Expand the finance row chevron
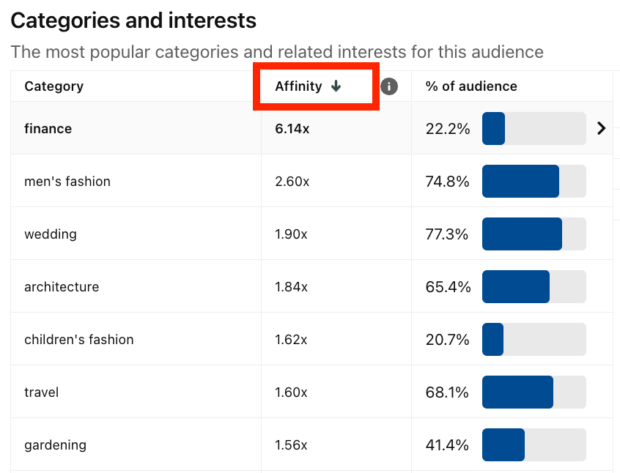Image resolution: width=620 pixels, height=473 pixels. (x=601, y=128)
